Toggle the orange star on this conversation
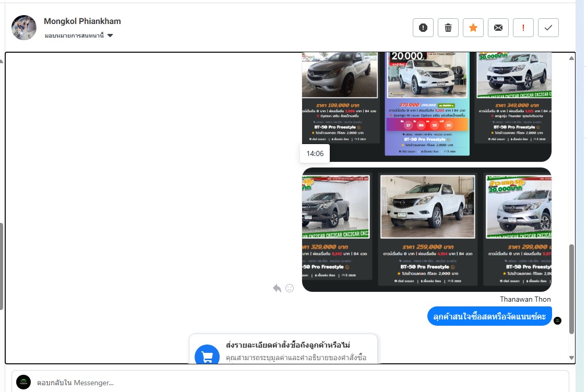Viewport: 587px width, 392px height. click(x=473, y=28)
